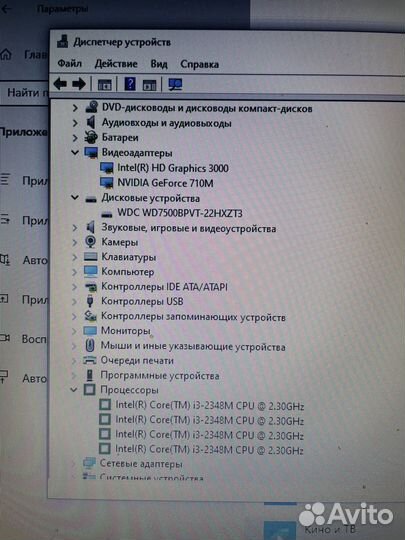Click the Найти search field in Параметры window
The height and width of the screenshot is (540, 405).
pos(24,92)
